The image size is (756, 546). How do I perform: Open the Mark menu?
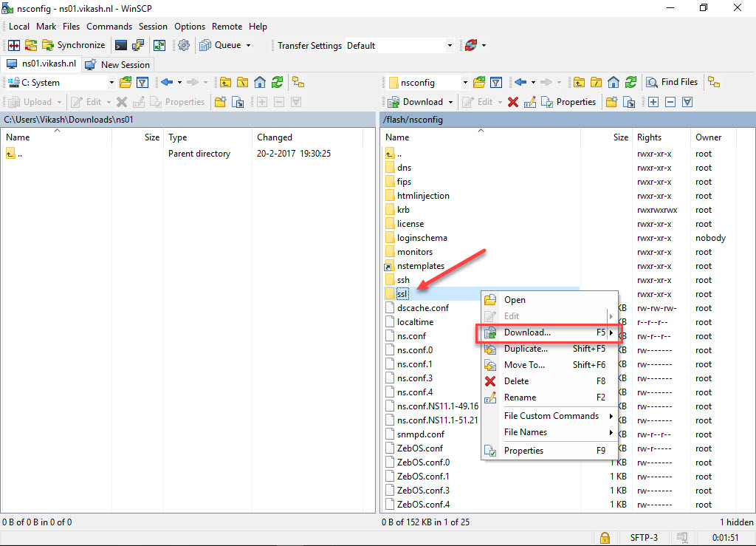pos(46,27)
